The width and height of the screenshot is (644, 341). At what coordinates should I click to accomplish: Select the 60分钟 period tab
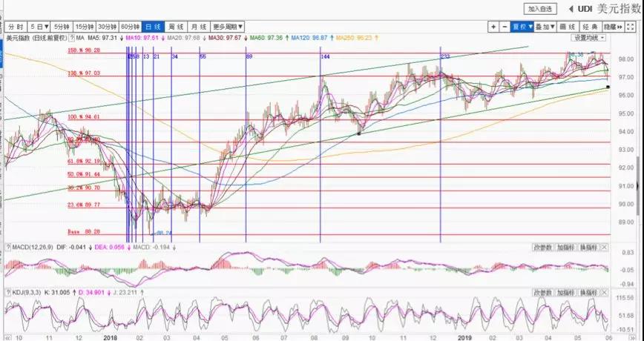coord(131,26)
